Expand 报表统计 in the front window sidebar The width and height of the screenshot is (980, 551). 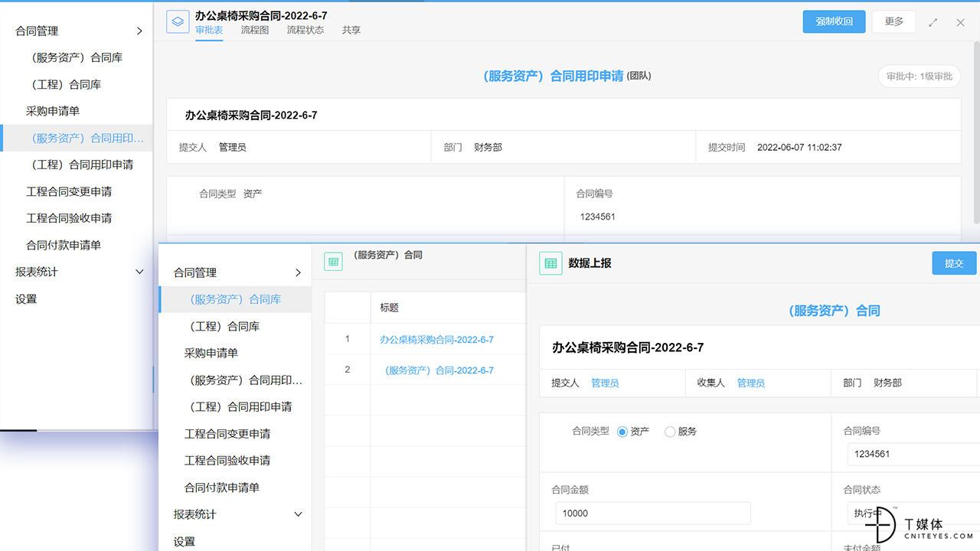tap(299, 514)
